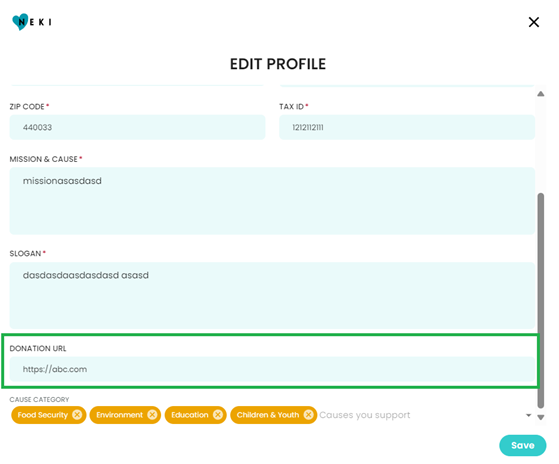The width and height of the screenshot is (559, 464).
Task: Click the vertical scrollbar thumb
Action: coord(540,300)
